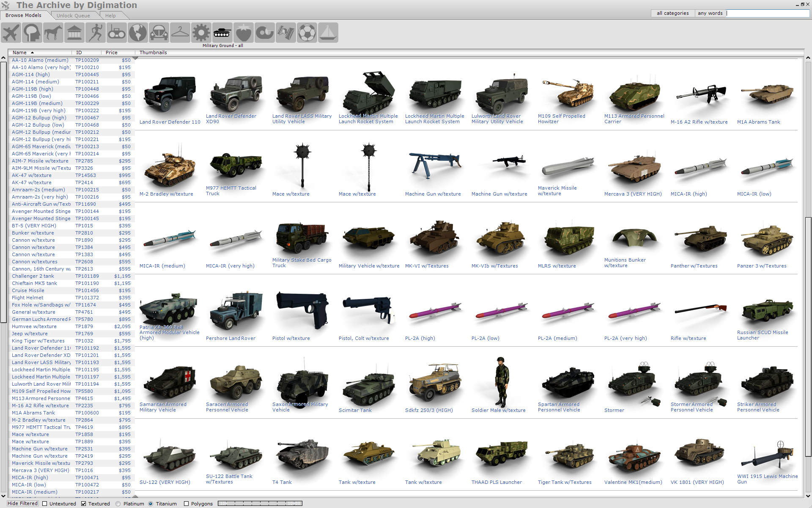Viewport: 812px width, 508px height.
Task: Select the 'Flight Helmet' list row
Action: coord(71,298)
